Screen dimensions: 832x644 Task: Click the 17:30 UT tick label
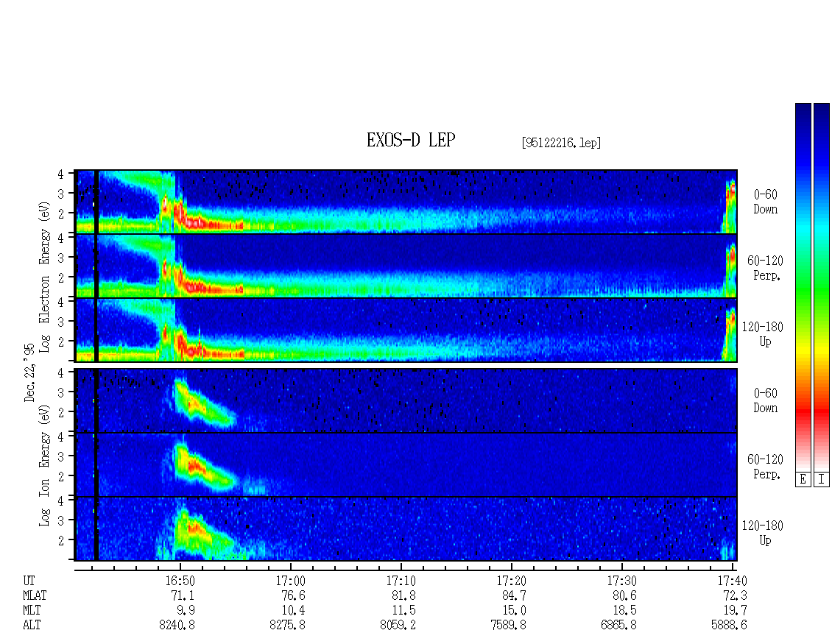(x=621, y=581)
